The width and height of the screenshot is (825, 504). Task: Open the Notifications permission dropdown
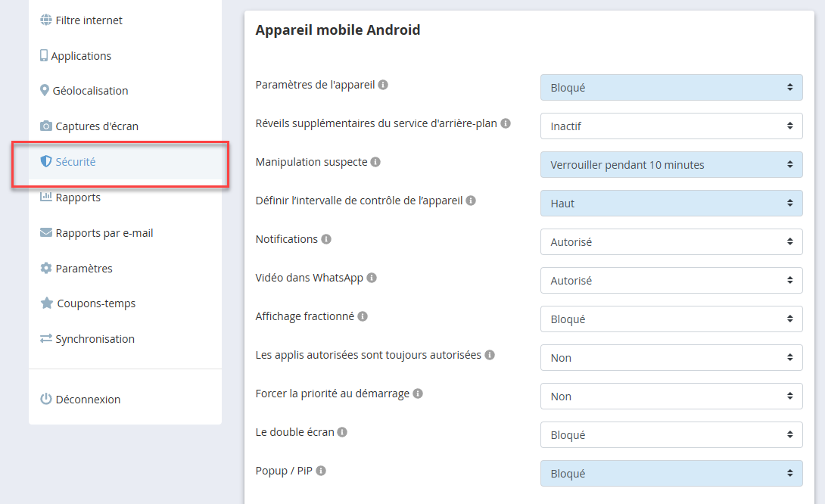(x=671, y=242)
